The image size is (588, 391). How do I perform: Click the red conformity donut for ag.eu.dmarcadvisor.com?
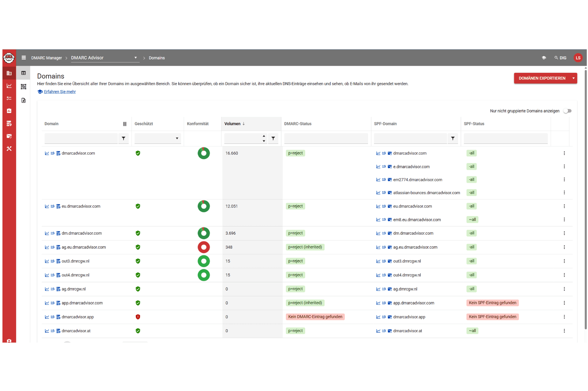204,247
